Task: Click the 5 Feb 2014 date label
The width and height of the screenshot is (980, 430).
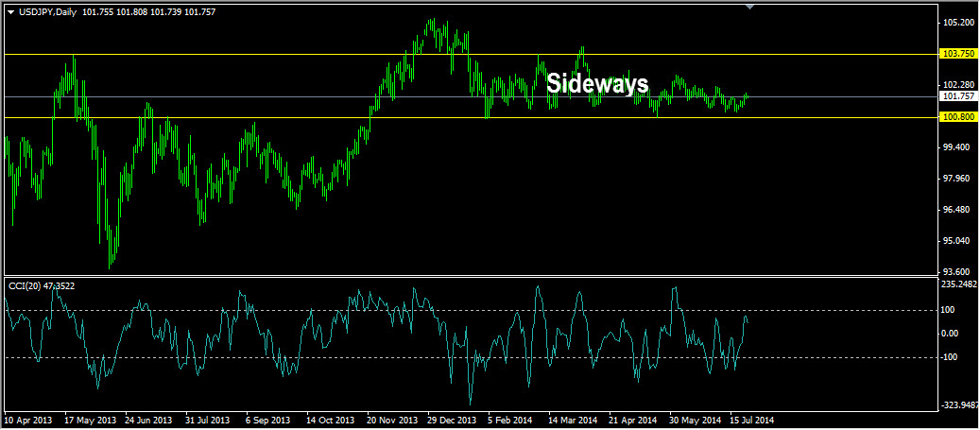Action: [x=510, y=420]
